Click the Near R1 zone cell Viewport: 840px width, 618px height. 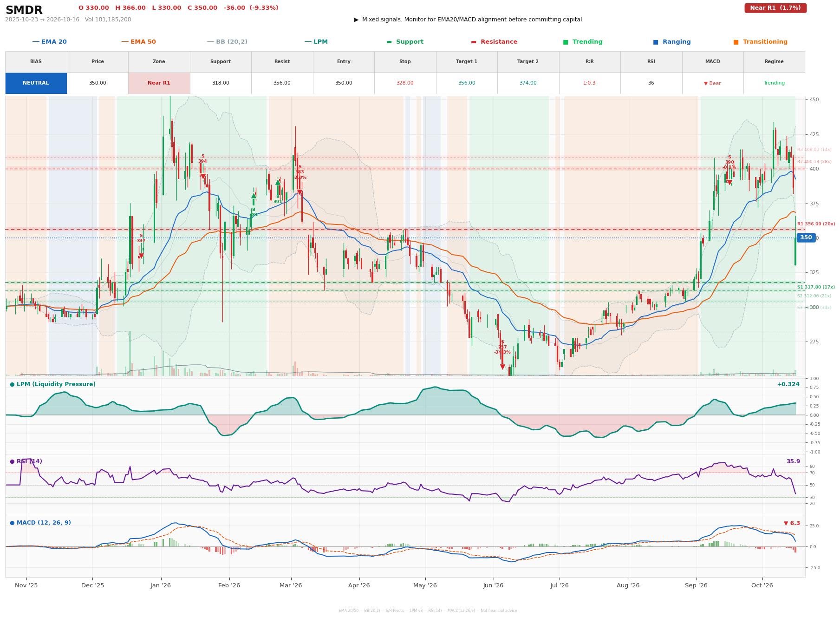pos(159,83)
